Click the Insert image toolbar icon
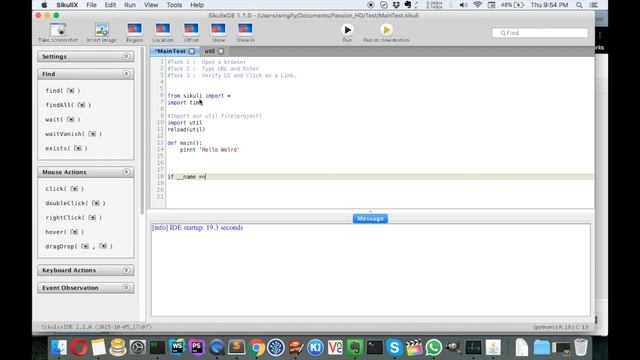 pos(101,33)
